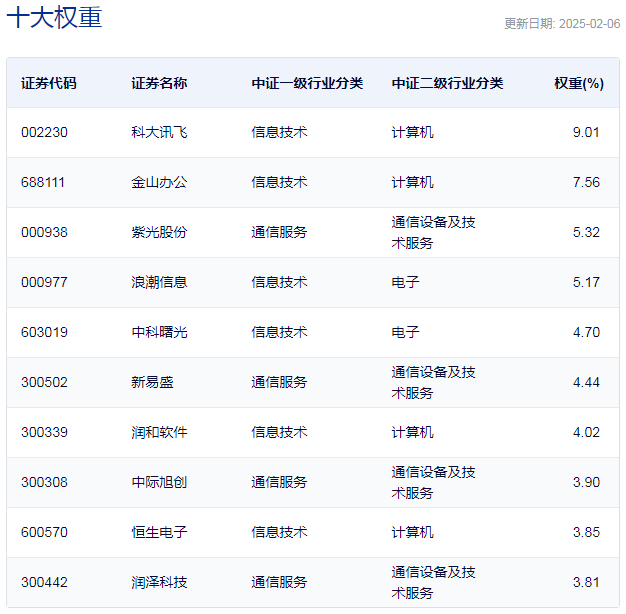Open the 科大讯飞 security name
This screenshot has height=614, width=626.
[x=159, y=132]
